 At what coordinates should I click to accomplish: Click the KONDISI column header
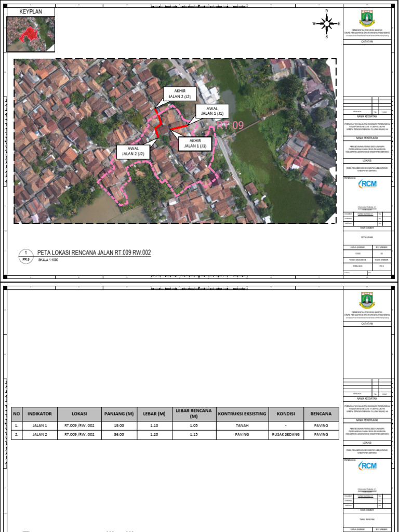coord(285,414)
